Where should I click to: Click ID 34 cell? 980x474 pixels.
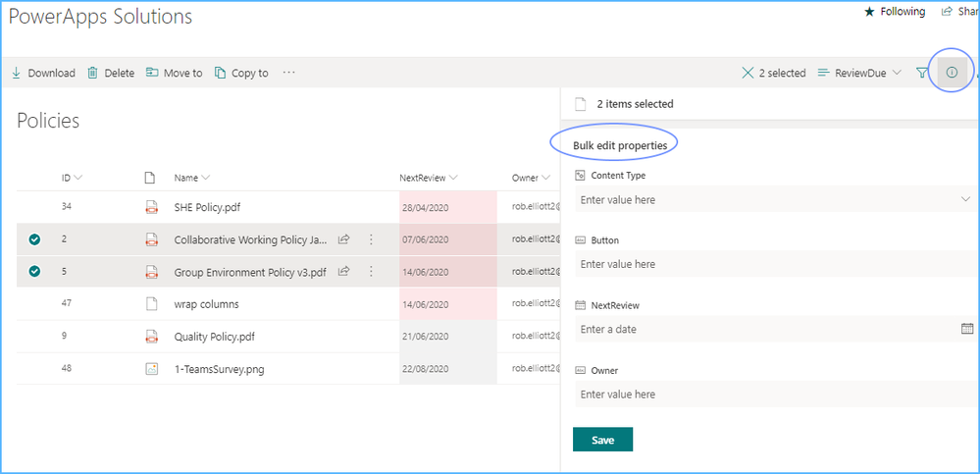(67, 206)
